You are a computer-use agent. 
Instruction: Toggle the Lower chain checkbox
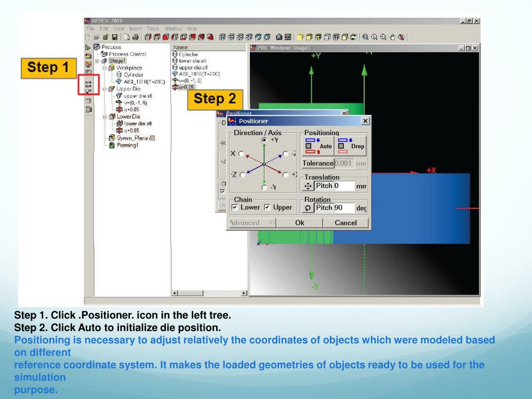[x=235, y=207]
